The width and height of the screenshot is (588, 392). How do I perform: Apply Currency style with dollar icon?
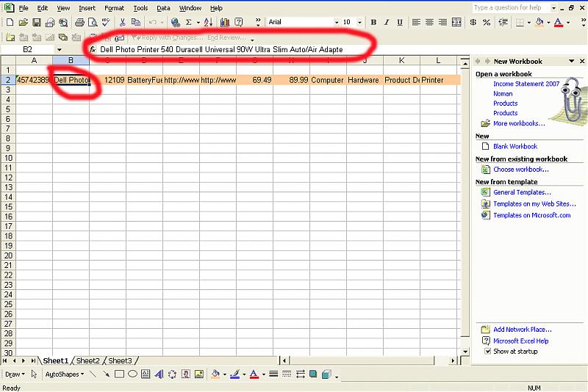pos(472,23)
